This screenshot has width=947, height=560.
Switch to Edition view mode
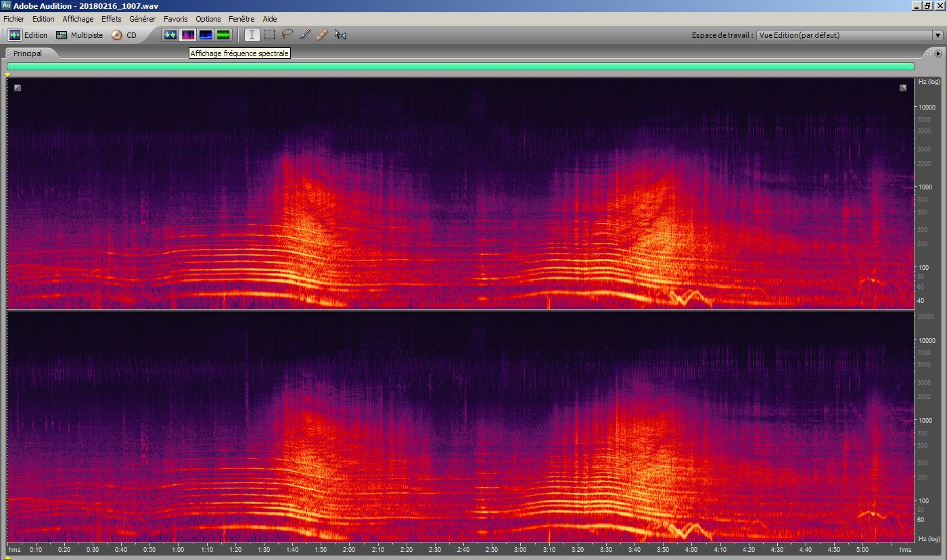tap(28, 35)
